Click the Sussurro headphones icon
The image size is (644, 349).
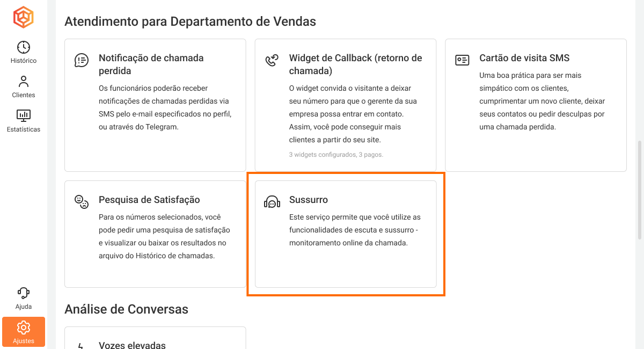tap(272, 202)
